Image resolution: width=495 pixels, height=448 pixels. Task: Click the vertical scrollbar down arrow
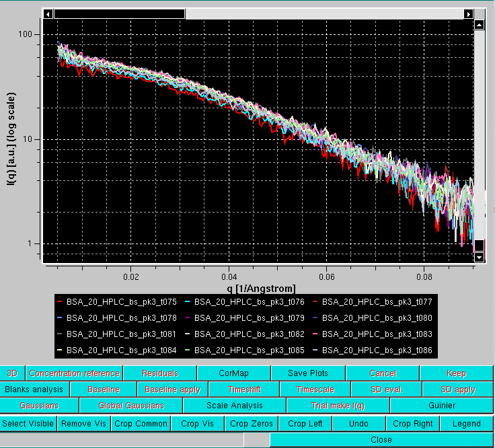pos(480,257)
